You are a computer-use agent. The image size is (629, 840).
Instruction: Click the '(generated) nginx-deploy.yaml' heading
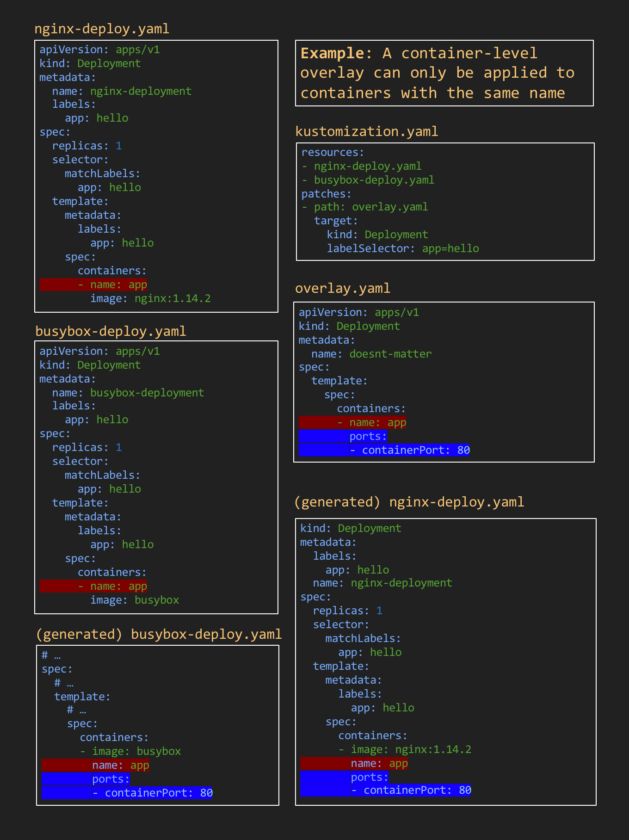(409, 502)
